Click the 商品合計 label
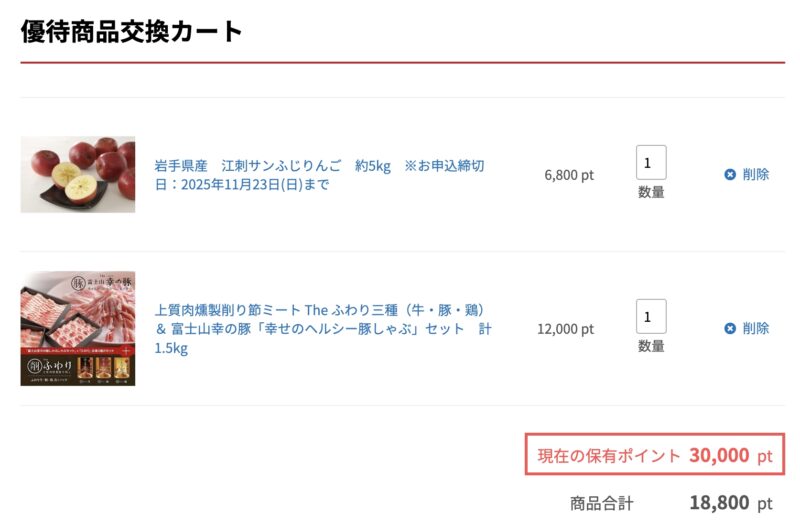This screenshot has width=800, height=526. [x=601, y=504]
